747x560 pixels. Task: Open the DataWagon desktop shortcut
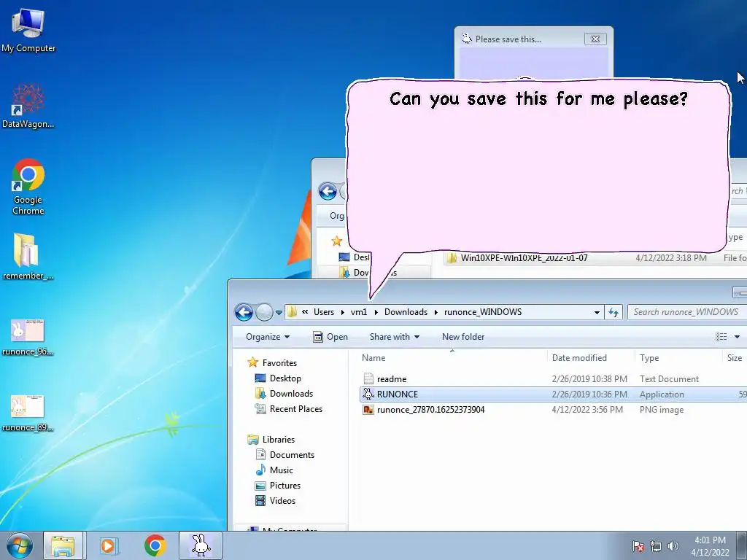click(x=28, y=106)
